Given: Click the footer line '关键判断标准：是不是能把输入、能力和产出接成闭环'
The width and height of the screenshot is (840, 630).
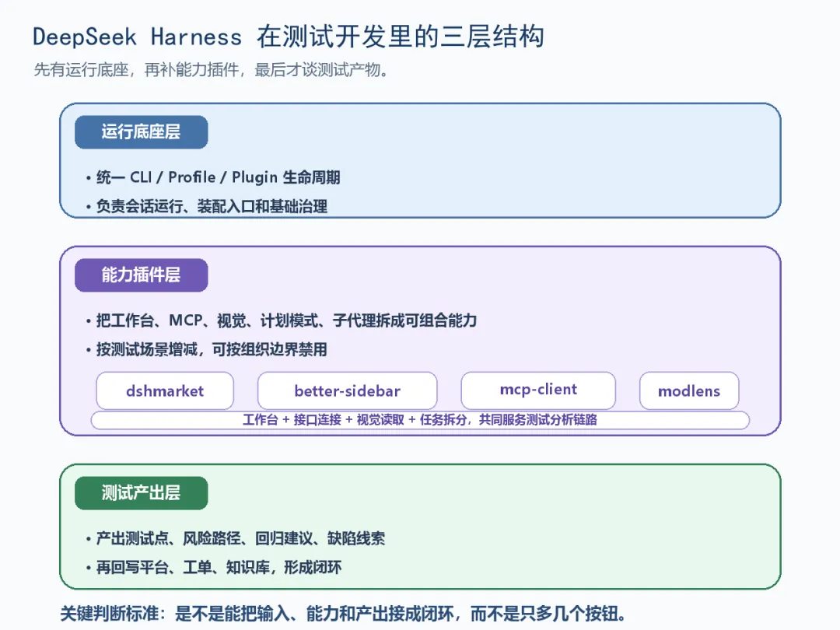Looking at the screenshot, I should click(x=343, y=614).
